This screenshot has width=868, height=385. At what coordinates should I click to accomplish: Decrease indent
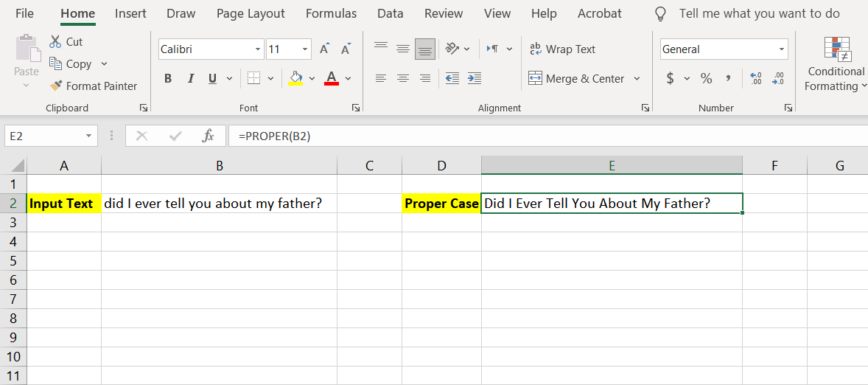coord(452,78)
